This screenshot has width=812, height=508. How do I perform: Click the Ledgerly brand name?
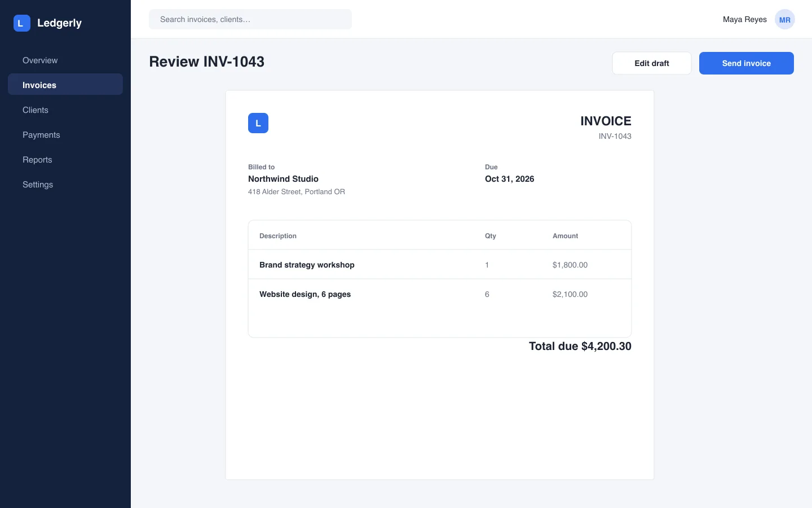(x=59, y=23)
